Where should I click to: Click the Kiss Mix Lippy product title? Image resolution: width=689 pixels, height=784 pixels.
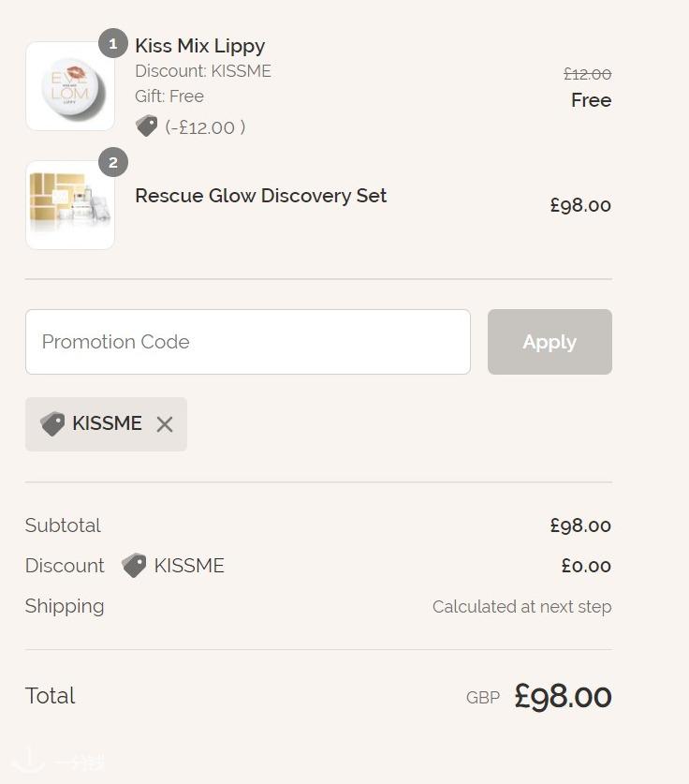click(199, 46)
